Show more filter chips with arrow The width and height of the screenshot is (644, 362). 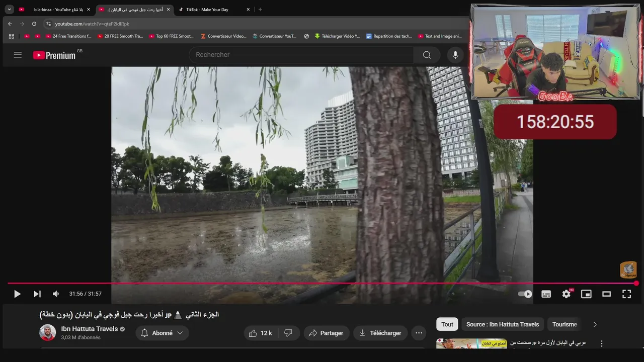coord(595,324)
